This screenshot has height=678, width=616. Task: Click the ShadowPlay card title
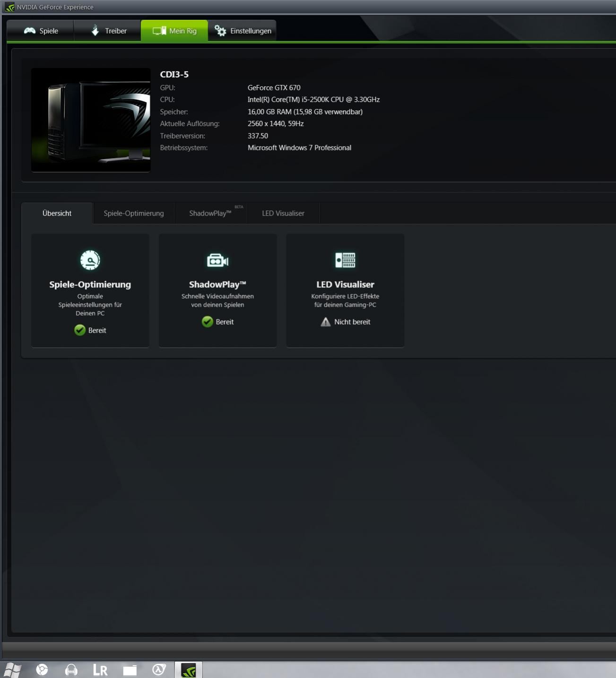[x=217, y=284]
